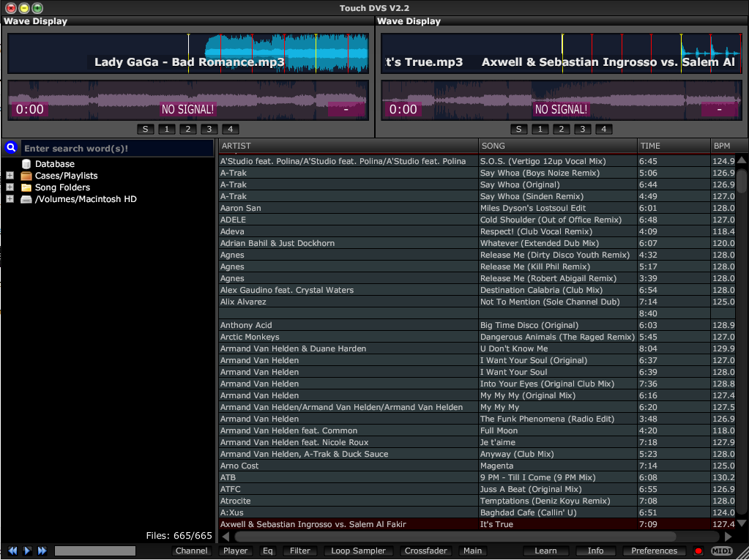749x560 pixels.
Task: Toggle cue point 4 on right deck
Action: click(x=603, y=130)
